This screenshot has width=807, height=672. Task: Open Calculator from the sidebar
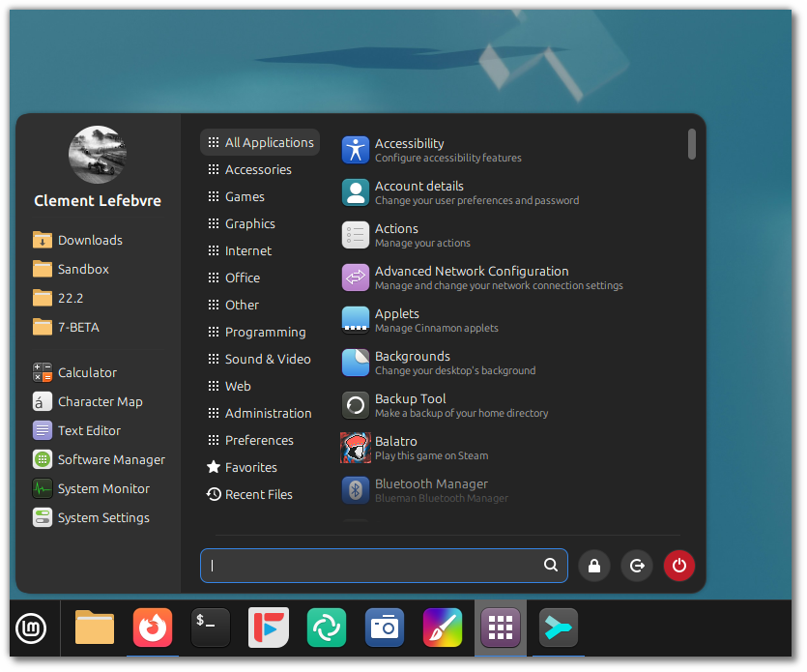click(87, 372)
